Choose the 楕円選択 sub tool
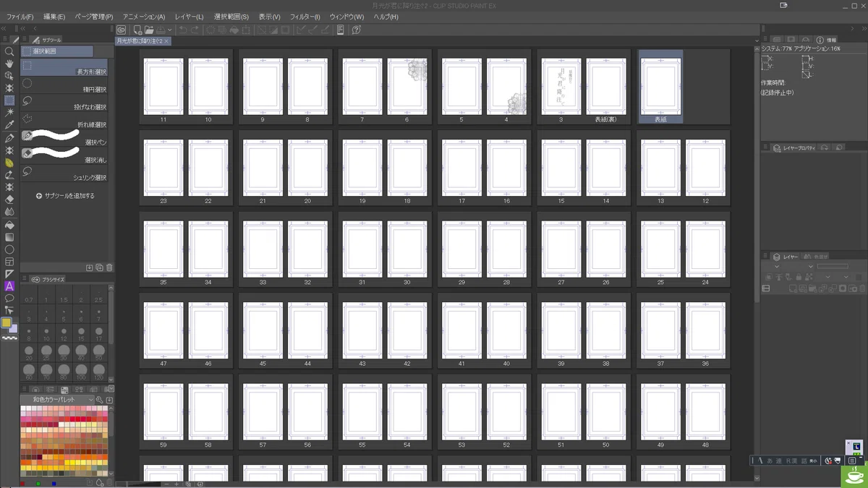Image resolution: width=868 pixels, height=488 pixels. coord(64,85)
